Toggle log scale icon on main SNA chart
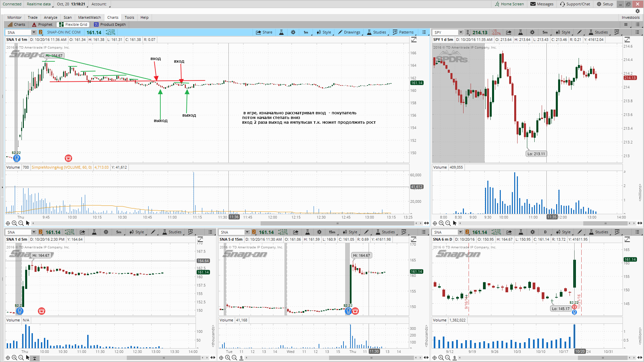The height and width of the screenshot is (362, 644). (414, 40)
